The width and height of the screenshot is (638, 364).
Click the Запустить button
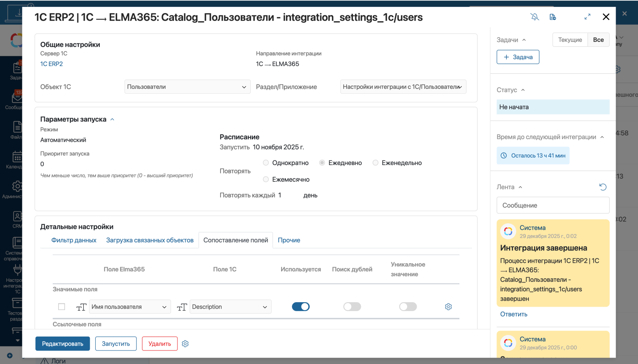pyautogui.click(x=116, y=344)
